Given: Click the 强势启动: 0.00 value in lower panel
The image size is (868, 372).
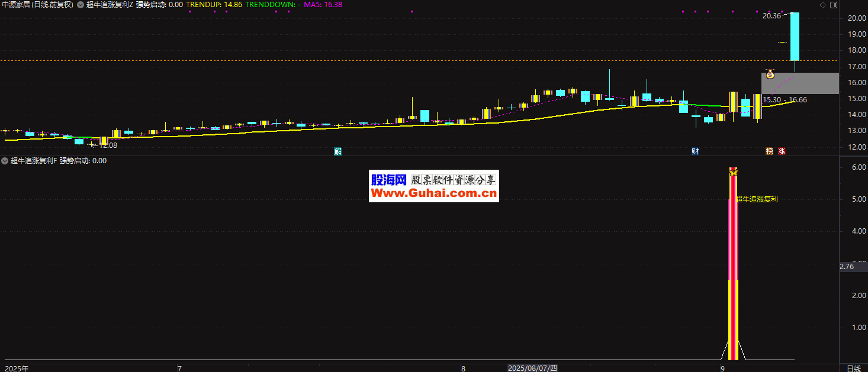Looking at the screenshot, I should click(x=83, y=160).
